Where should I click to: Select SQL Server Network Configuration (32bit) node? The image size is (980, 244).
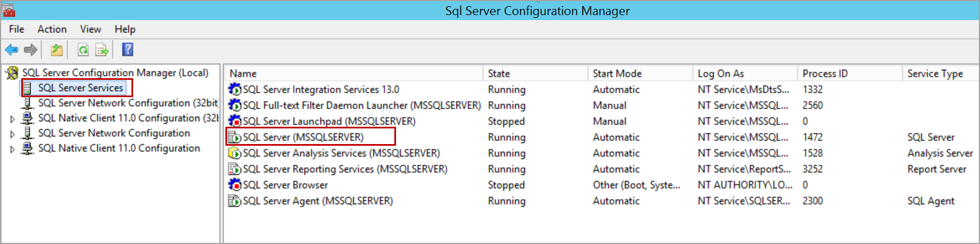(x=128, y=103)
